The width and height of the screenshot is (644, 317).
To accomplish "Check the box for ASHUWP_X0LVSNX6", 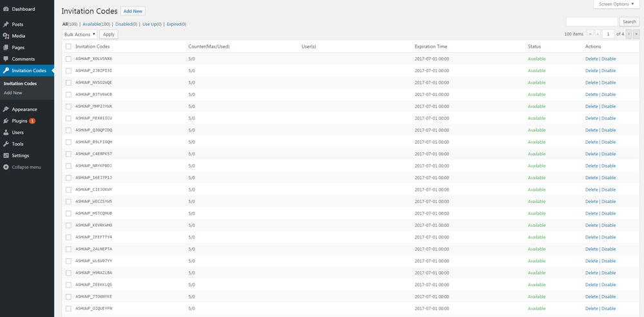I will 69,59.
